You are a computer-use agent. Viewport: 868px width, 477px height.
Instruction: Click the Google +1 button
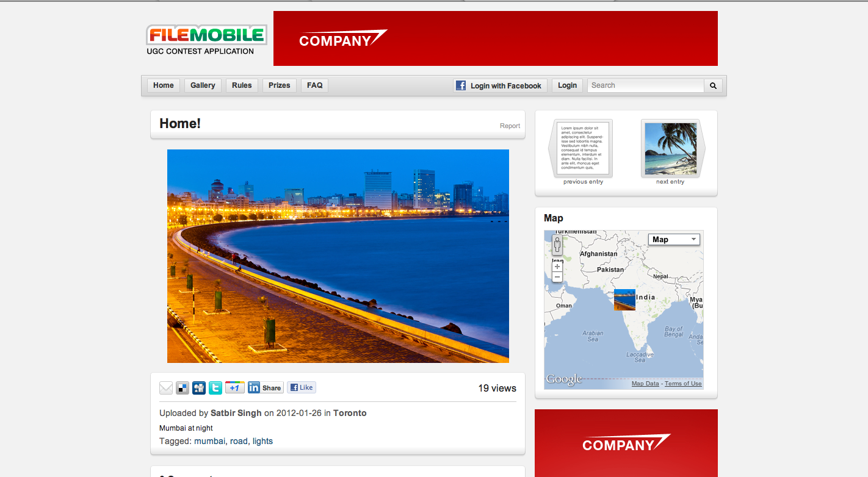235,388
